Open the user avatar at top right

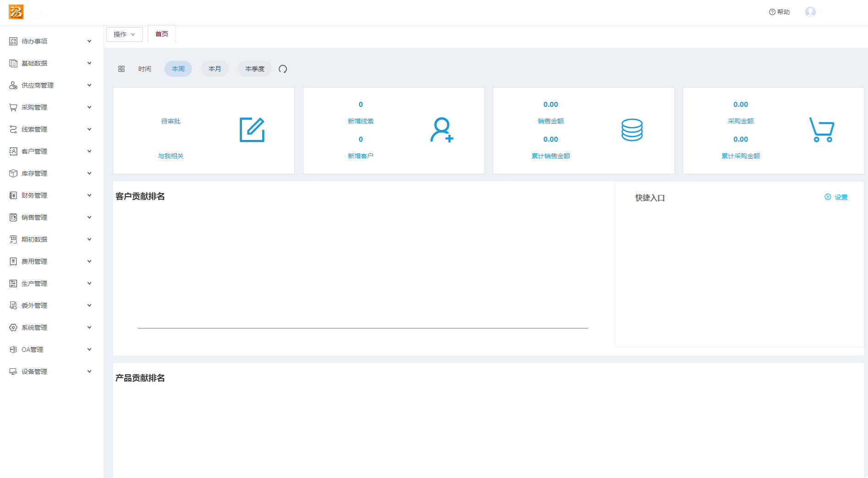coord(810,12)
